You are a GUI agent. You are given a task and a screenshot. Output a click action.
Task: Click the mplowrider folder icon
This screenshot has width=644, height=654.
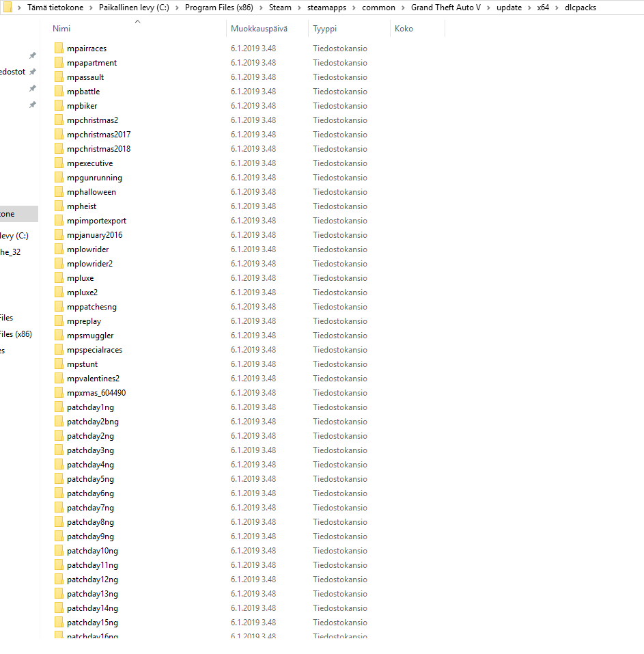coord(59,249)
